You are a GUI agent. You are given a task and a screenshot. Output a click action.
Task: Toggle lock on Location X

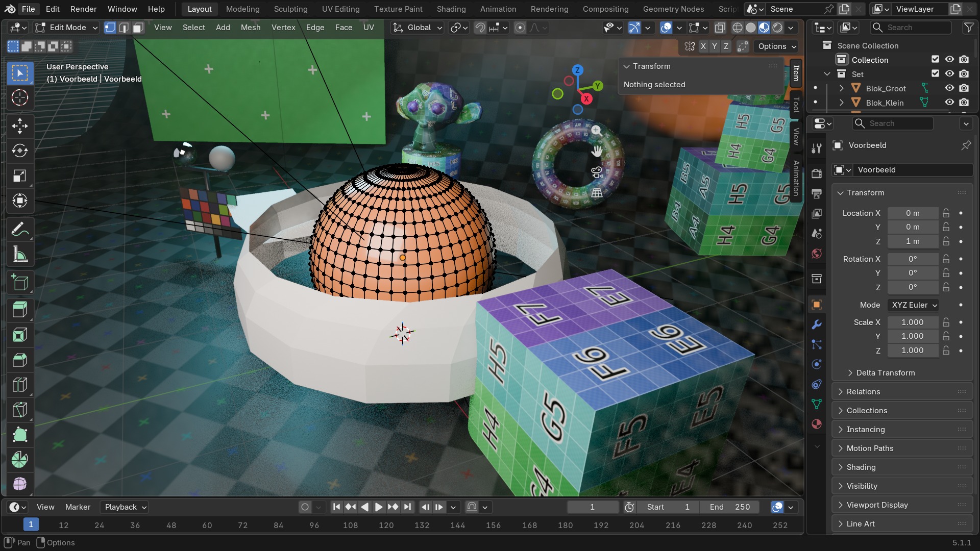point(946,213)
